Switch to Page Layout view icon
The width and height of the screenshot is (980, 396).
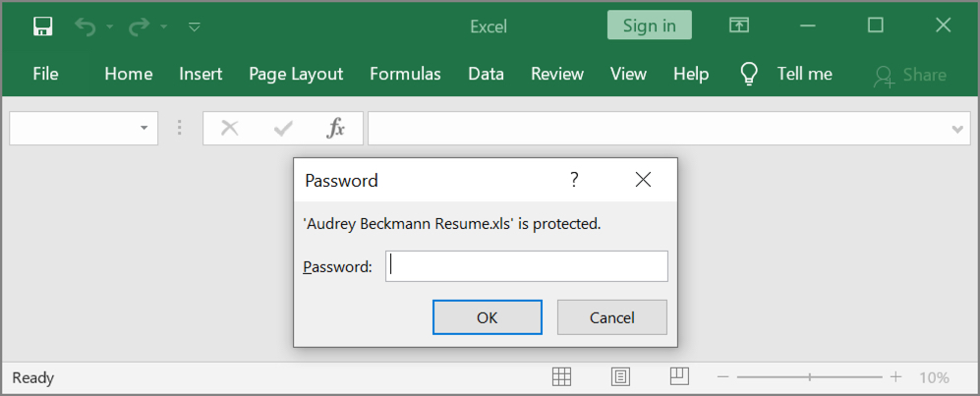point(620,376)
